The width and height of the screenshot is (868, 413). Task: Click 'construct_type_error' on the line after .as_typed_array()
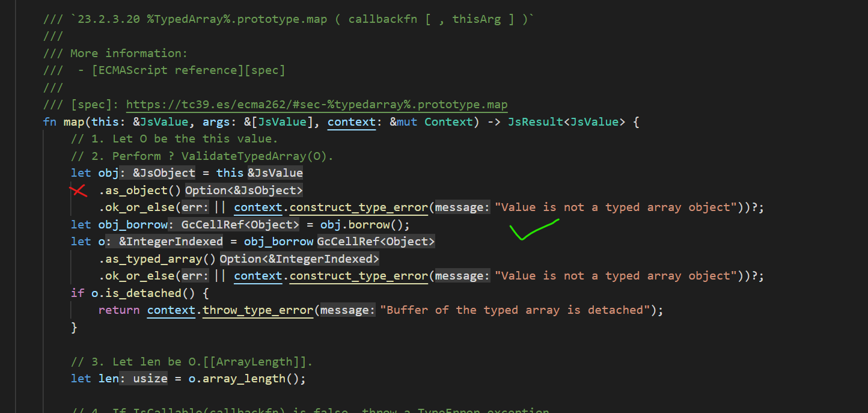(358, 276)
